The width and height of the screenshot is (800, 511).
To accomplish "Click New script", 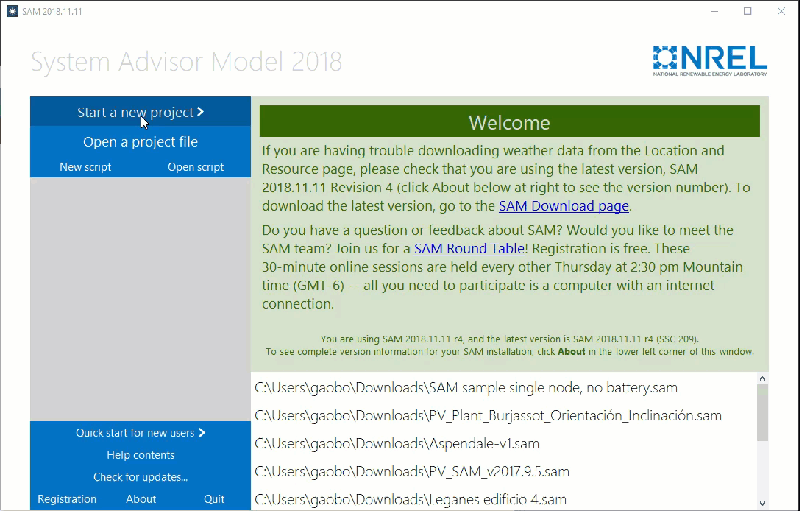I will [x=85, y=167].
